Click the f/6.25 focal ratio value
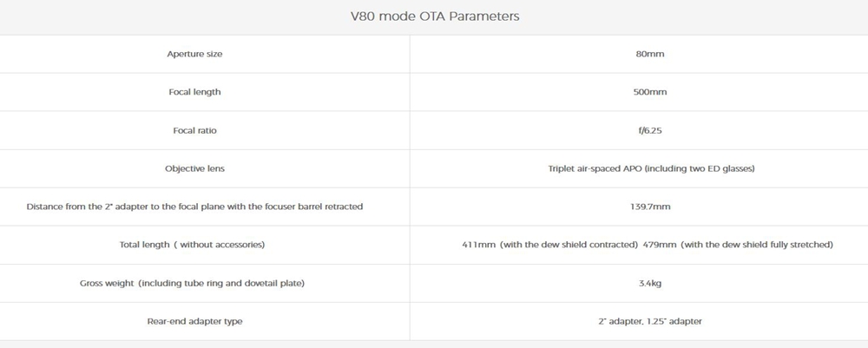 point(650,130)
